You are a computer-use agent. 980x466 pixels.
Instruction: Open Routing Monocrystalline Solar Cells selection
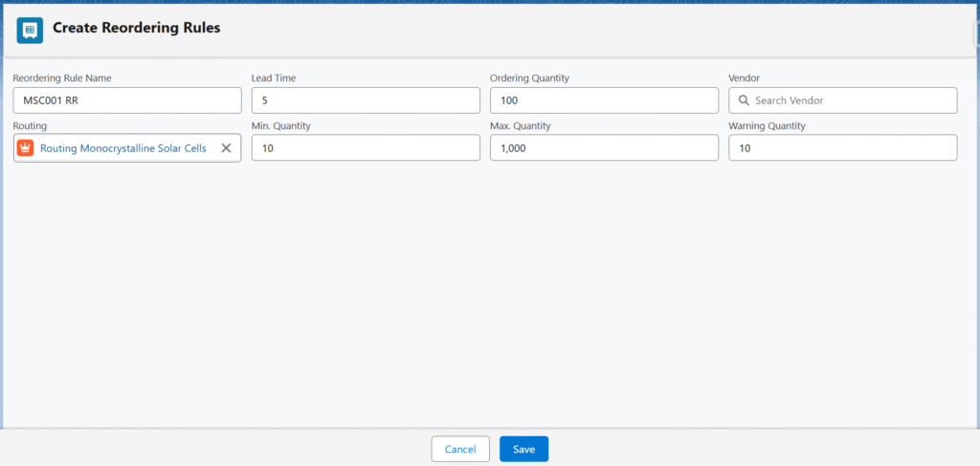(122, 148)
